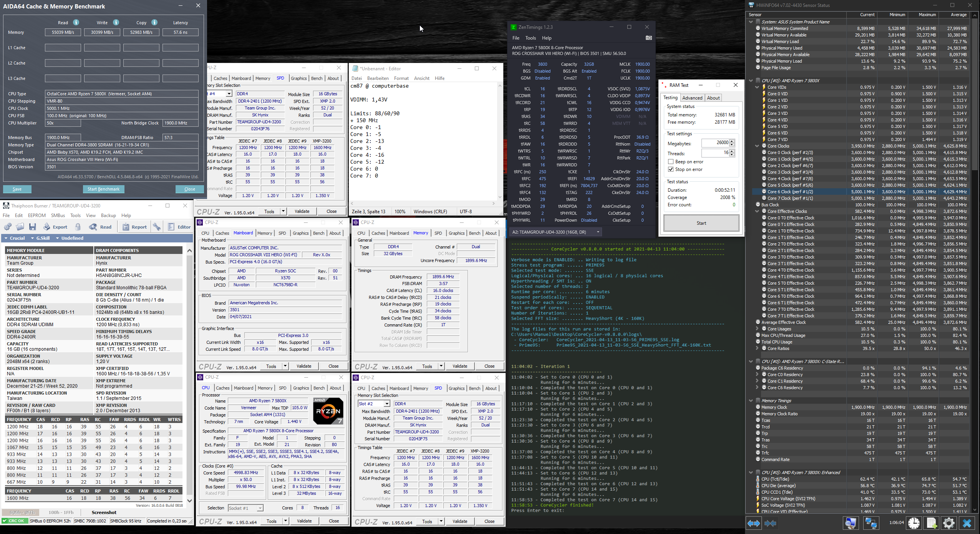
Task: Click the ZenTimings screenshot camera icon
Action: click(x=648, y=38)
